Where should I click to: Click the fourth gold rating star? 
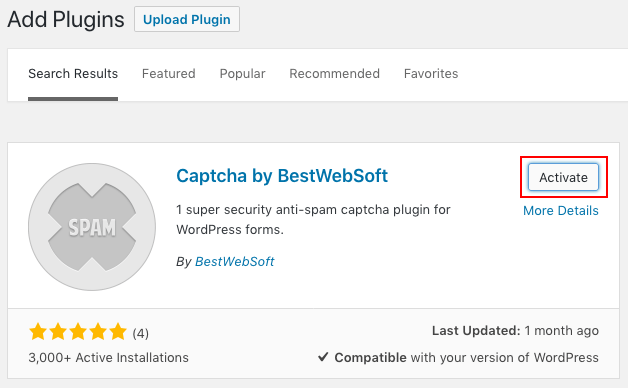98,332
